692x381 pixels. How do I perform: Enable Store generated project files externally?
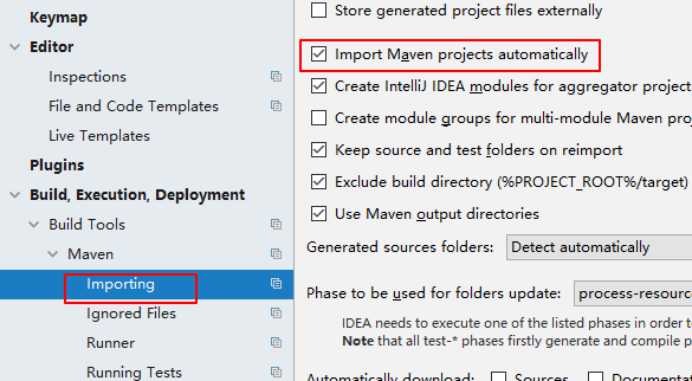coord(319,10)
